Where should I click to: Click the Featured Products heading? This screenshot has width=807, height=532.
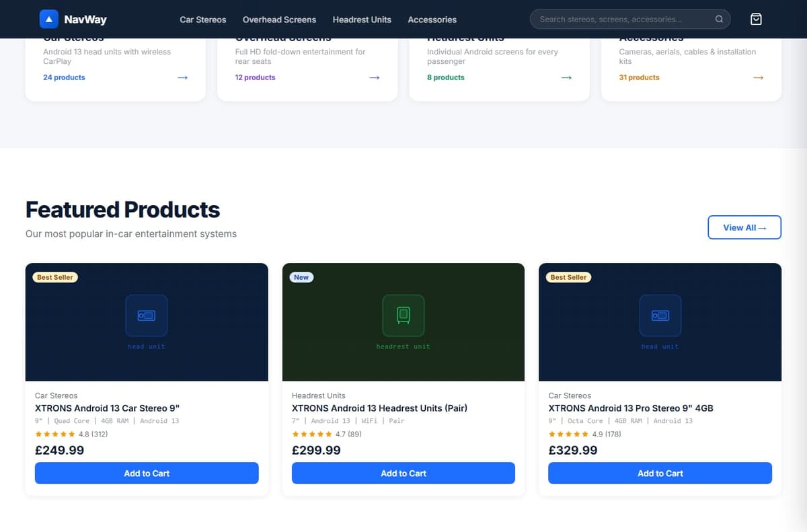(x=123, y=210)
